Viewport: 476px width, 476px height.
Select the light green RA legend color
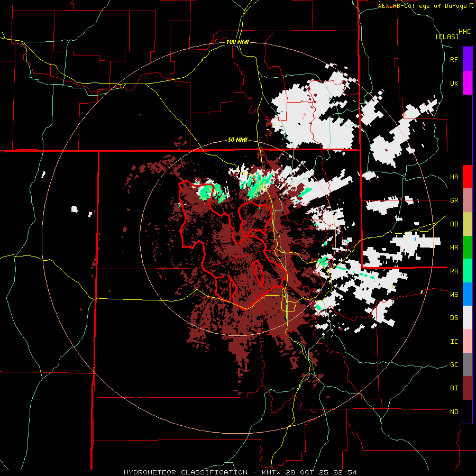[467, 271]
